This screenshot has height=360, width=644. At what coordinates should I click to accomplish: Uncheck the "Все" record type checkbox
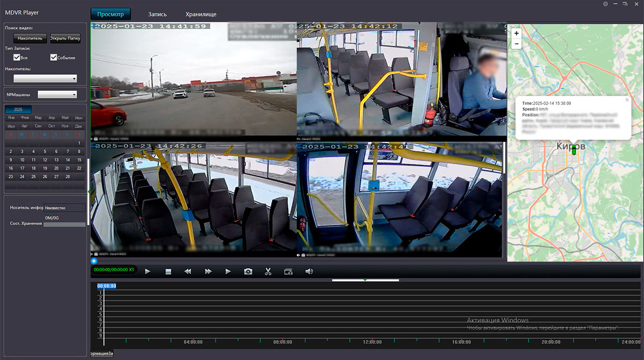click(x=17, y=57)
